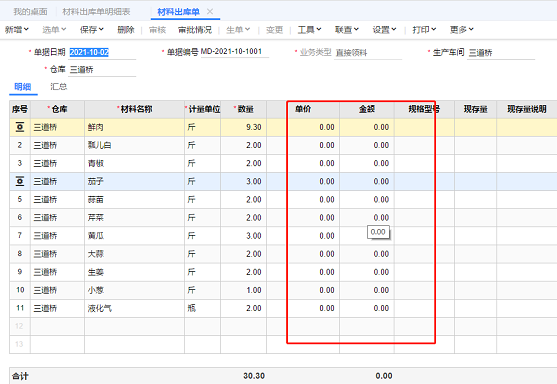This screenshot has width=557, height=384.
Task: Select the 大蒜 material cell
Action: 135,254
